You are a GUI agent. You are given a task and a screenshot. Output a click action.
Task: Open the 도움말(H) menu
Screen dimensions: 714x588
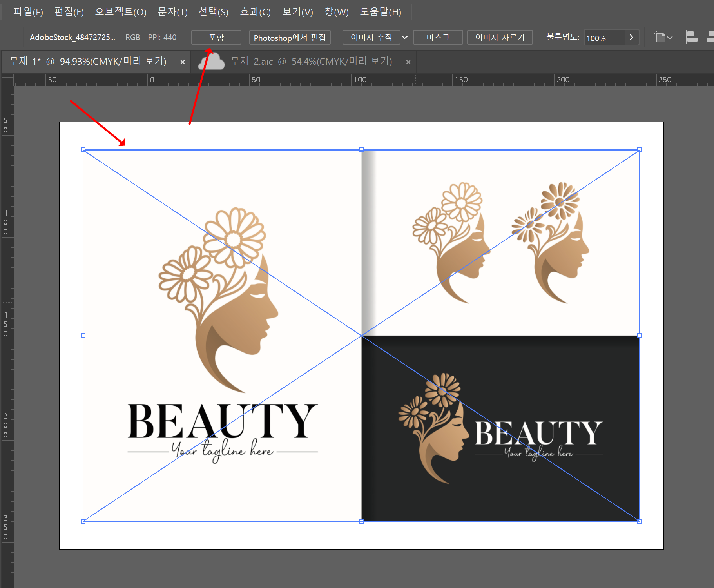coord(381,12)
